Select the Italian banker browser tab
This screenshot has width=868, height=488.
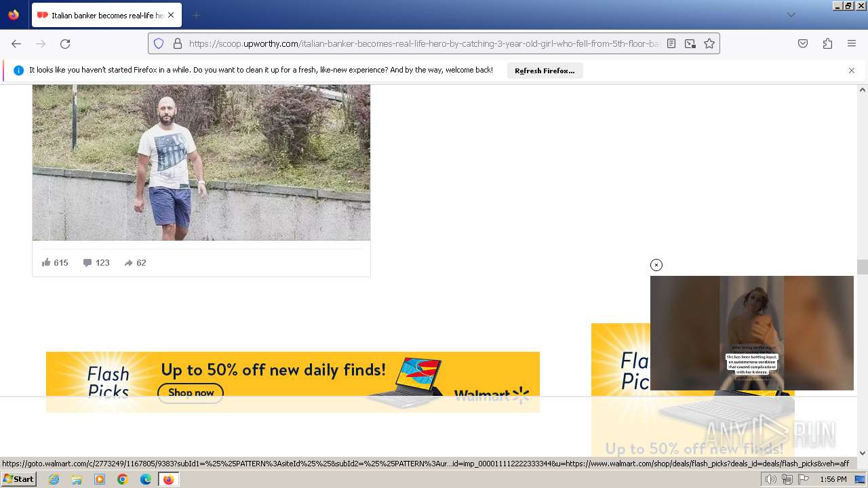[x=106, y=15]
